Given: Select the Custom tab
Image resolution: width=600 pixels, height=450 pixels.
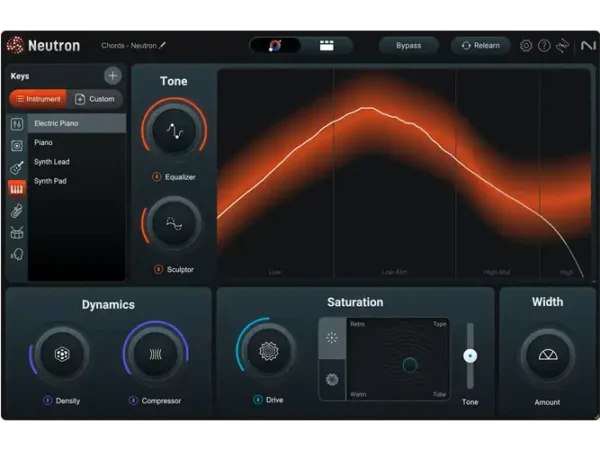Looking at the screenshot, I should [95, 99].
